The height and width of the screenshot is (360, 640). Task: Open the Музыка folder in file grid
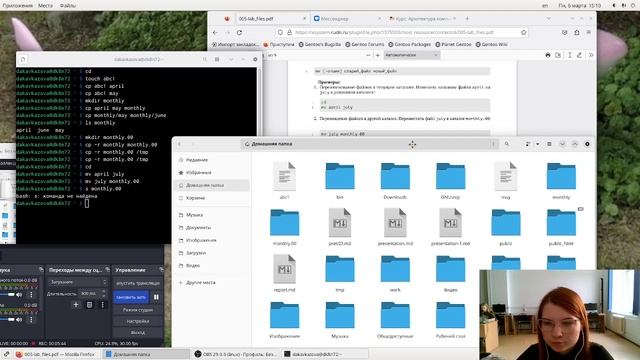pyautogui.click(x=340, y=315)
